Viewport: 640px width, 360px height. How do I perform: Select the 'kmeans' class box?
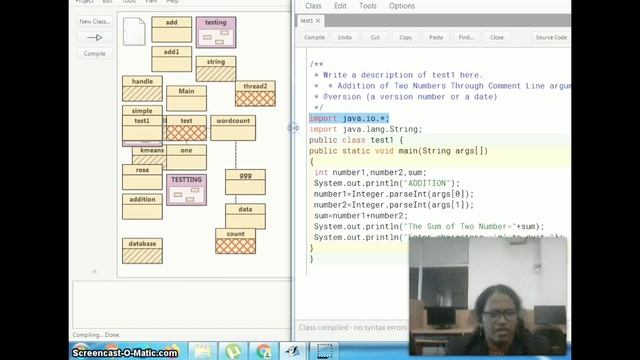click(149, 154)
